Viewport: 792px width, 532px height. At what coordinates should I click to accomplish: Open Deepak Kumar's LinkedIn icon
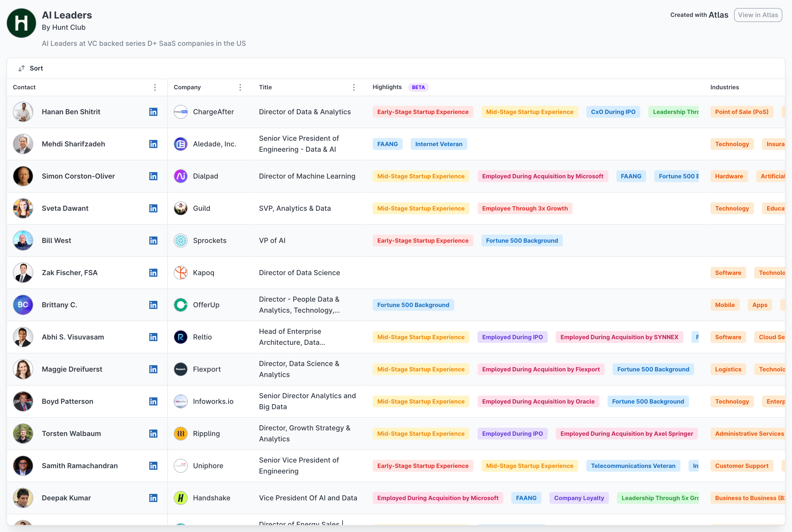(x=153, y=498)
